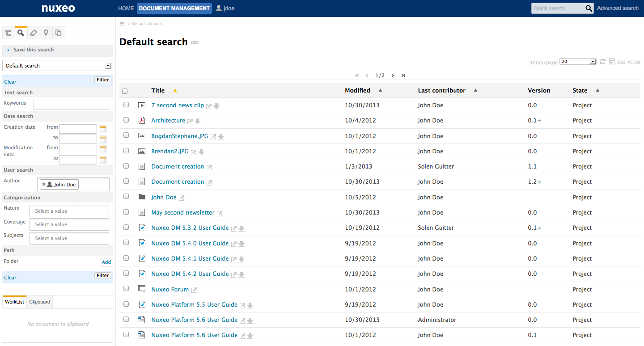The width and height of the screenshot is (644, 346).
Task: Open the tag (label) panel icon
Action: 33,33
